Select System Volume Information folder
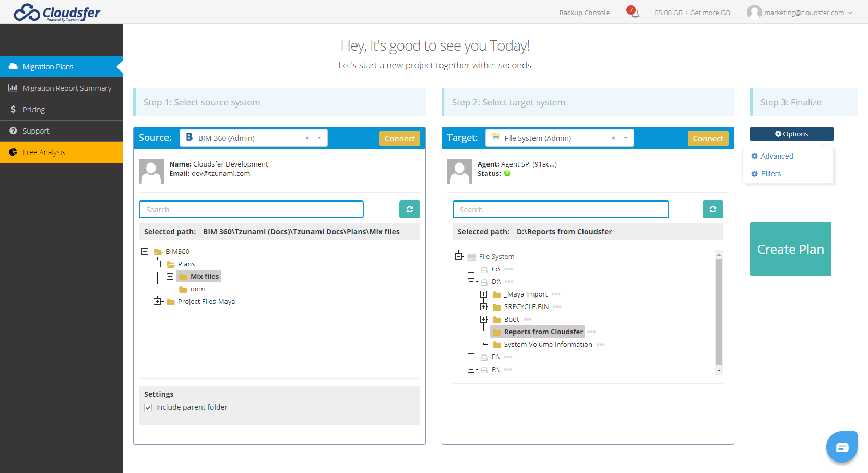This screenshot has width=868, height=473. 548,345
